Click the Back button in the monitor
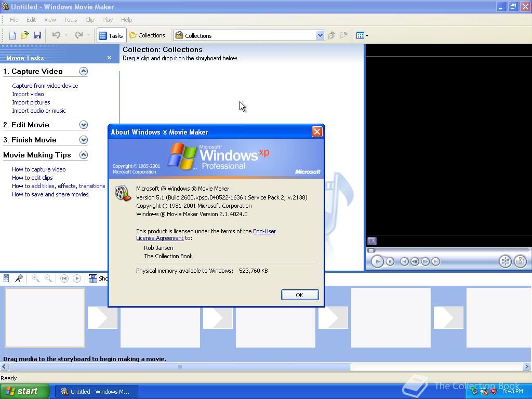Image resolution: width=532 pixels, height=399 pixels. click(x=404, y=262)
